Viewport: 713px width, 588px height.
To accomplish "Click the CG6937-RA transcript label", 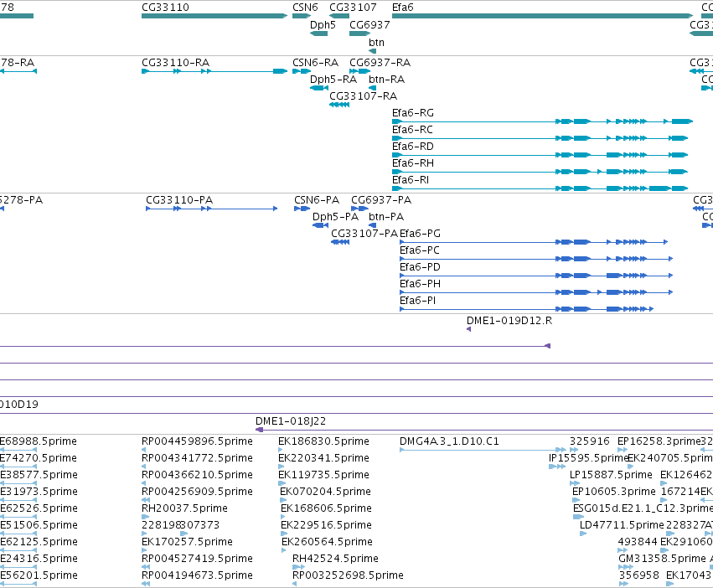I will 380,62.
